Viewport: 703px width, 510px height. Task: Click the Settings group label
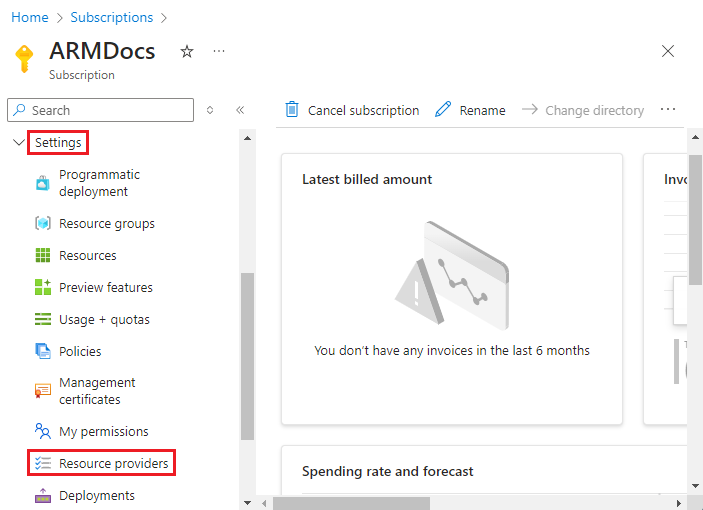[58, 143]
